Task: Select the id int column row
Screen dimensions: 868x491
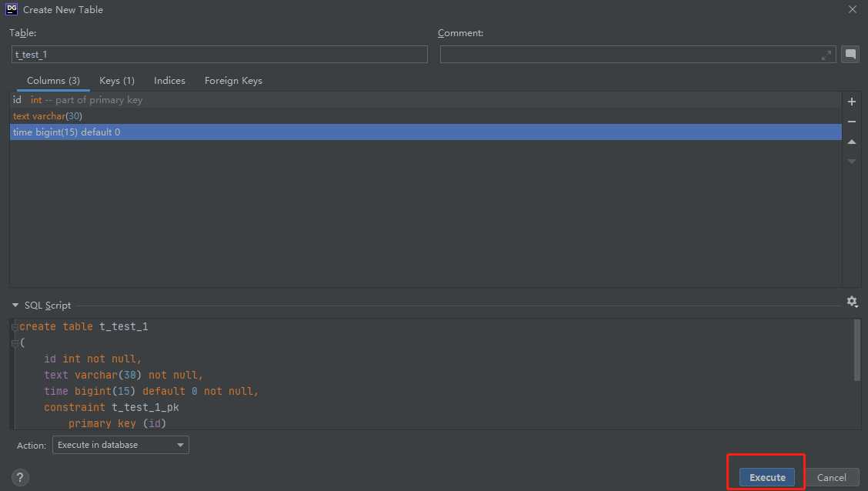Action: point(425,99)
